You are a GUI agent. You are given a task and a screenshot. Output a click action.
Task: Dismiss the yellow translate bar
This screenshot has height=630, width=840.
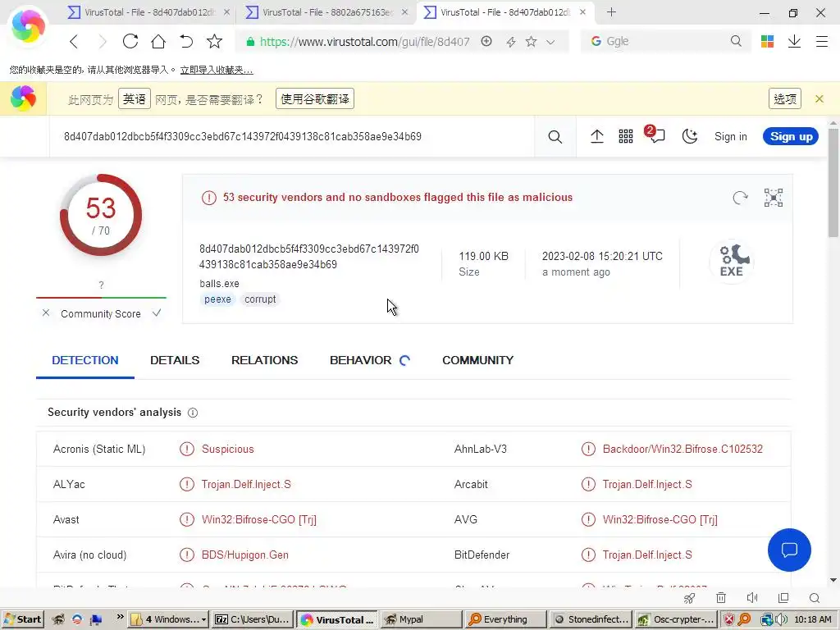(x=819, y=98)
